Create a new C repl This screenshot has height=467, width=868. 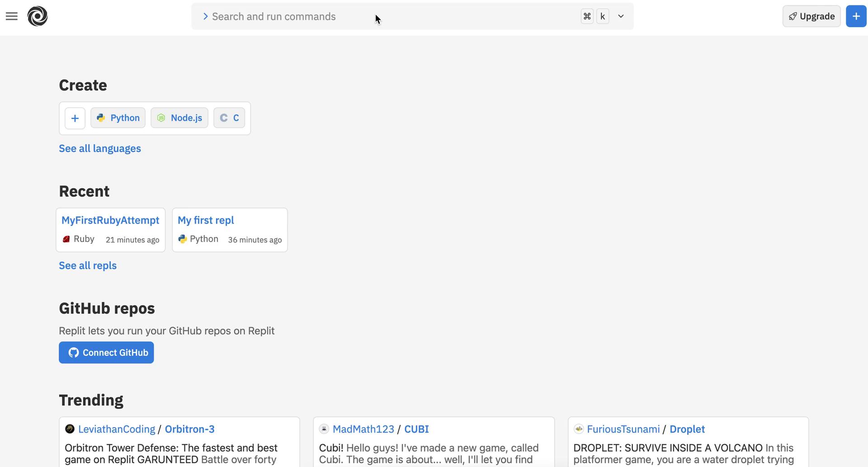coord(229,118)
